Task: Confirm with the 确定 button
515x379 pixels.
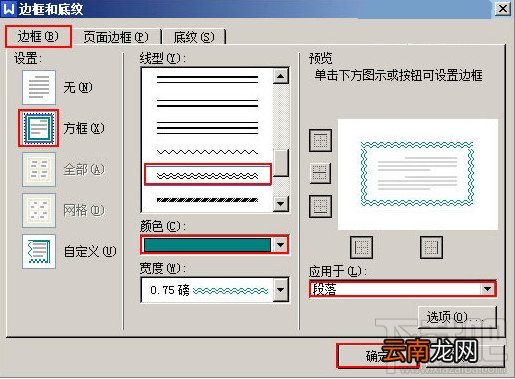Action: point(377,356)
